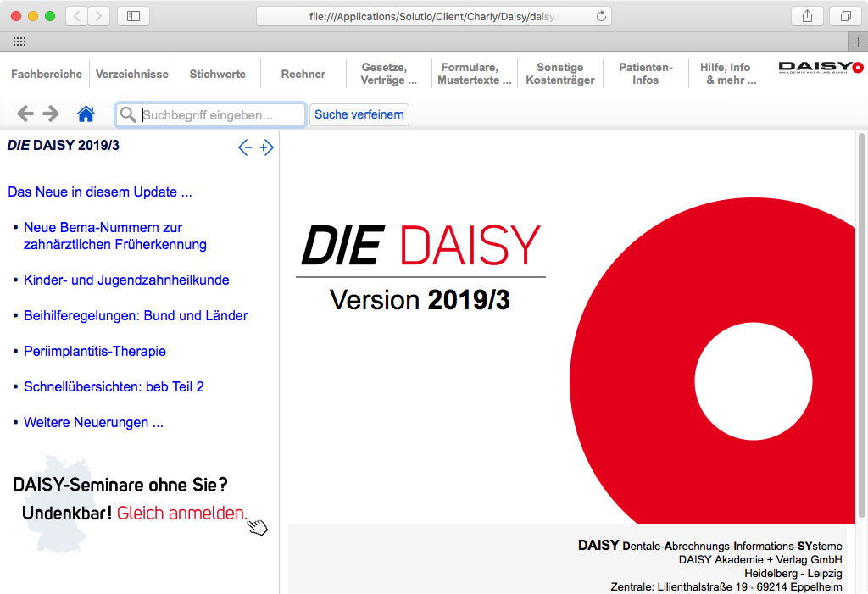Click the hand pointer icon beside anmelden
The height and width of the screenshot is (594, 868).
tap(258, 527)
